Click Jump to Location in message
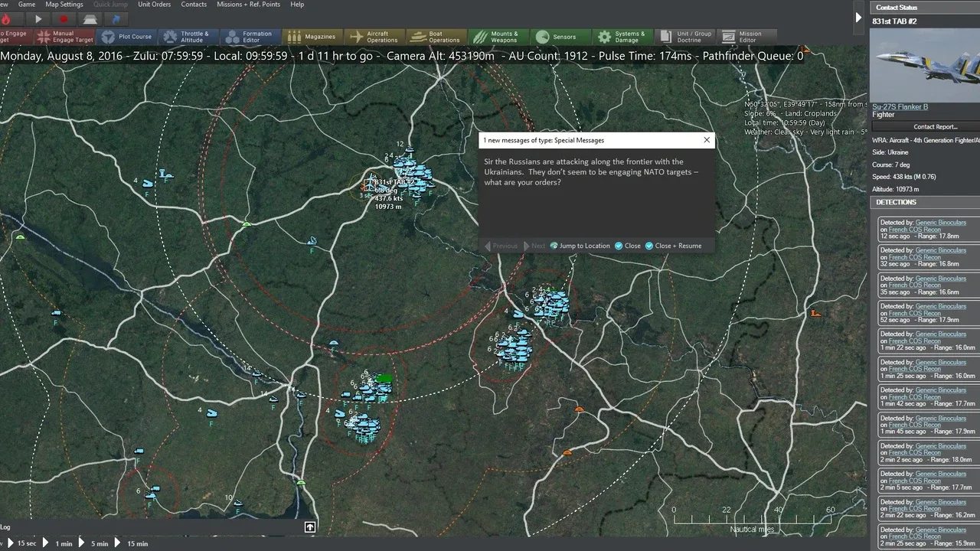Viewport: 980px width, 551px height. (580, 246)
